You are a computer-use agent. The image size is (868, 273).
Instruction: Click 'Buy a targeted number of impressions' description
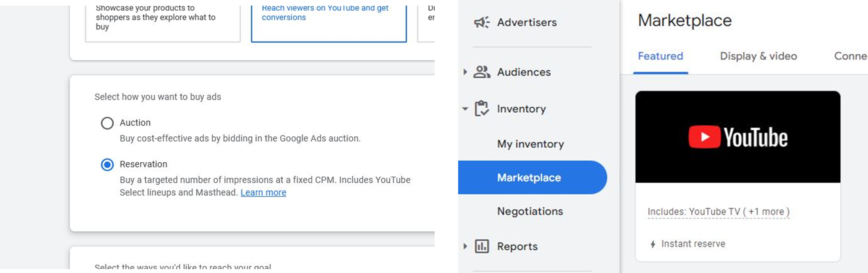[265, 186]
